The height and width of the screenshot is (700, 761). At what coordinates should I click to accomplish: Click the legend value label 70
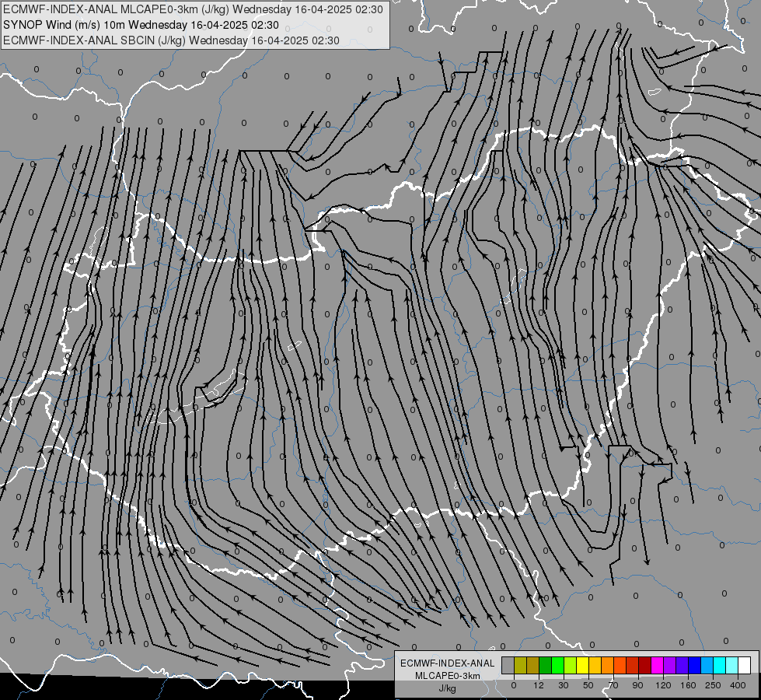point(613,685)
